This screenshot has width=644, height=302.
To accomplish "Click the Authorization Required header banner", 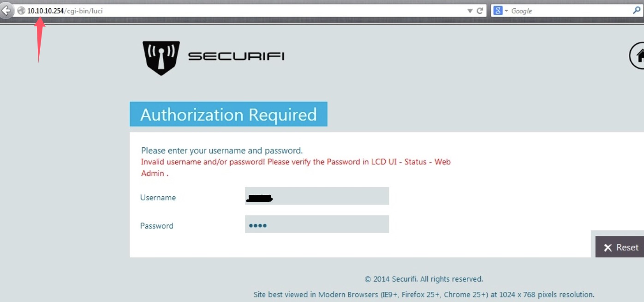I will point(228,114).
